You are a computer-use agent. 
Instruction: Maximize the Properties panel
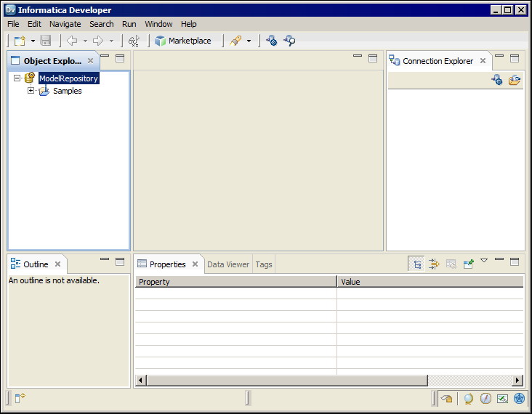(515, 261)
